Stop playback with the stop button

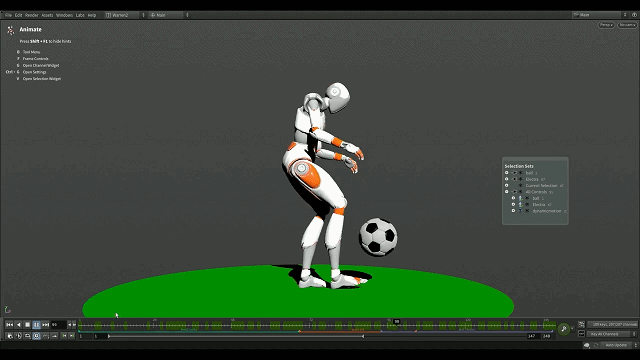(x=27, y=325)
